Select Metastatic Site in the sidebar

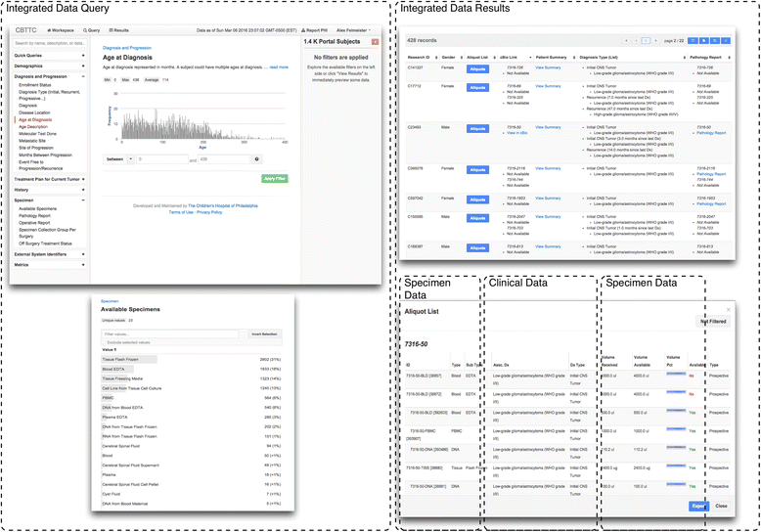[x=32, y=141]
